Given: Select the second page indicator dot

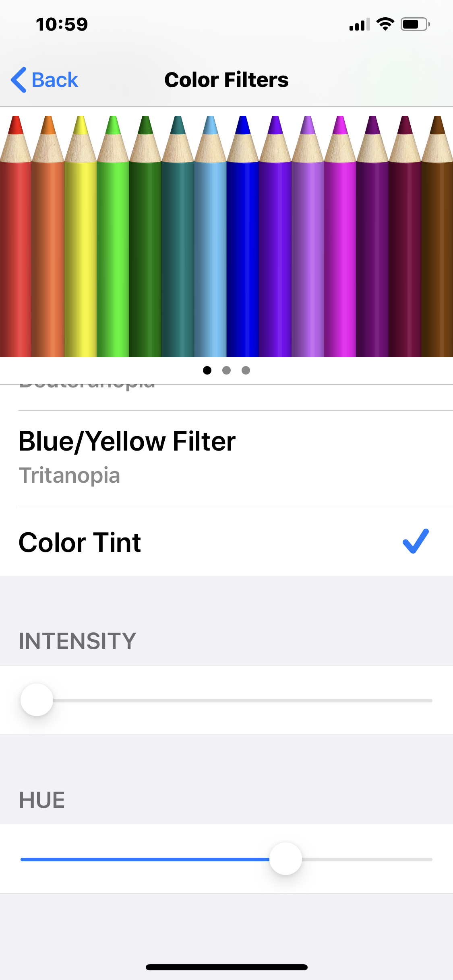Looking at the screenshot, I should pyautogui.click(x=226, y=370).
